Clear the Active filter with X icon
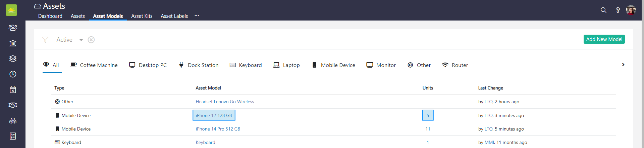This screenshot has width=644, height=148. tap(91, 40)
